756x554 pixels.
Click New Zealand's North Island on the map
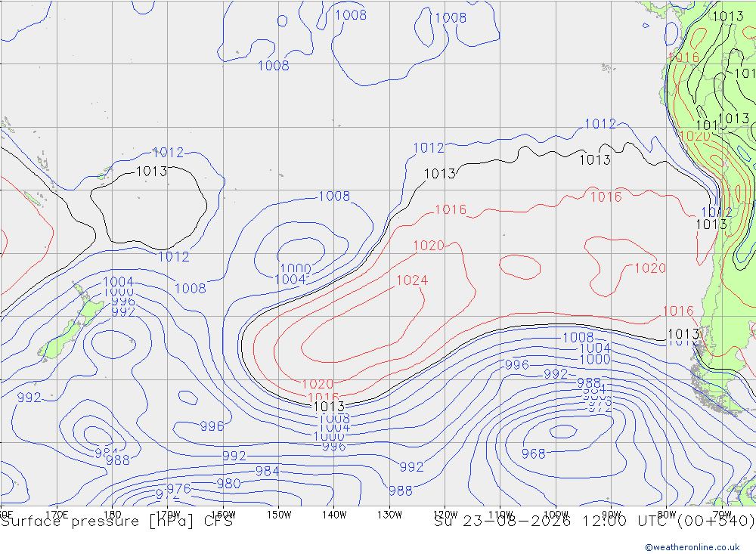pos(88,305)
